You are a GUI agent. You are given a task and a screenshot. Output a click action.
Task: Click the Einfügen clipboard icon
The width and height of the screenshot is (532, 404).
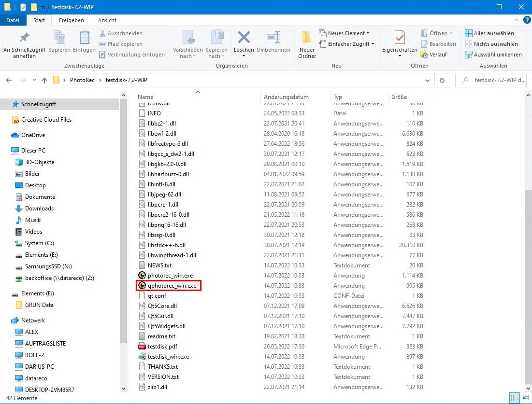[x=84, y=38]
